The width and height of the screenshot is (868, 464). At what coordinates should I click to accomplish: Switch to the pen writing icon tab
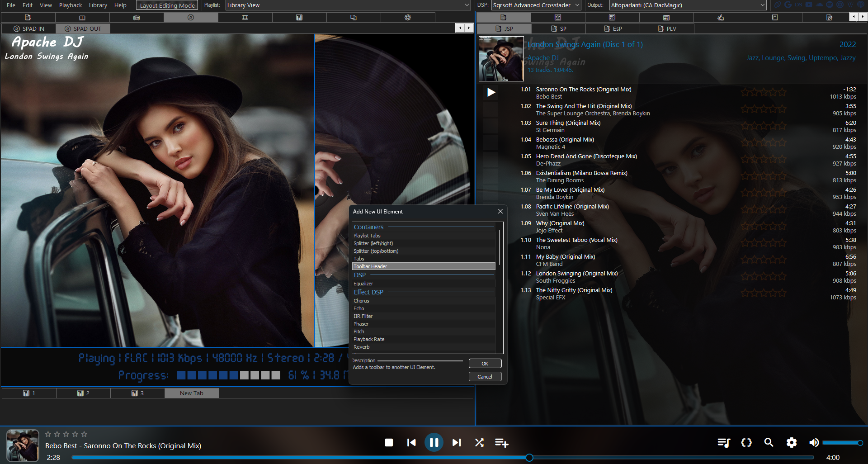tap(721, 18)
